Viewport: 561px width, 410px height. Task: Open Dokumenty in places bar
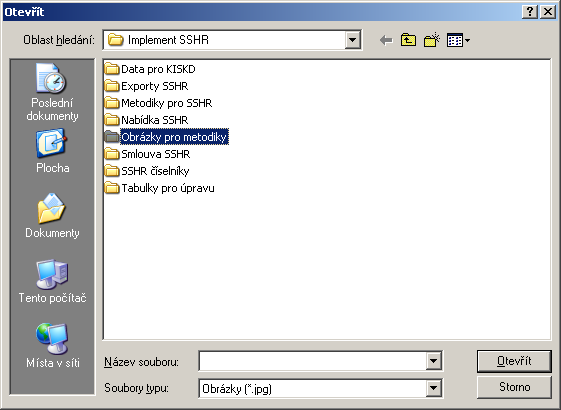(x=52, y=216)
